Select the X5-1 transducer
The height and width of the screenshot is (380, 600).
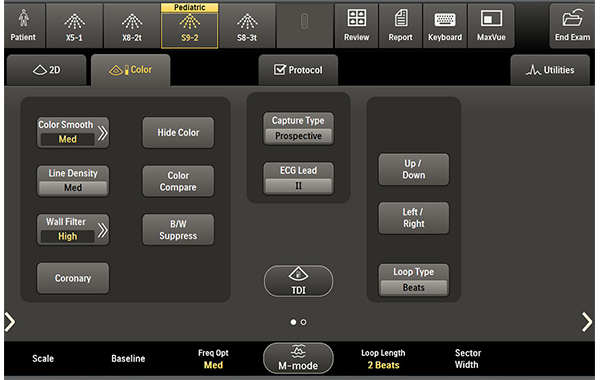click(x=74, y=26)
